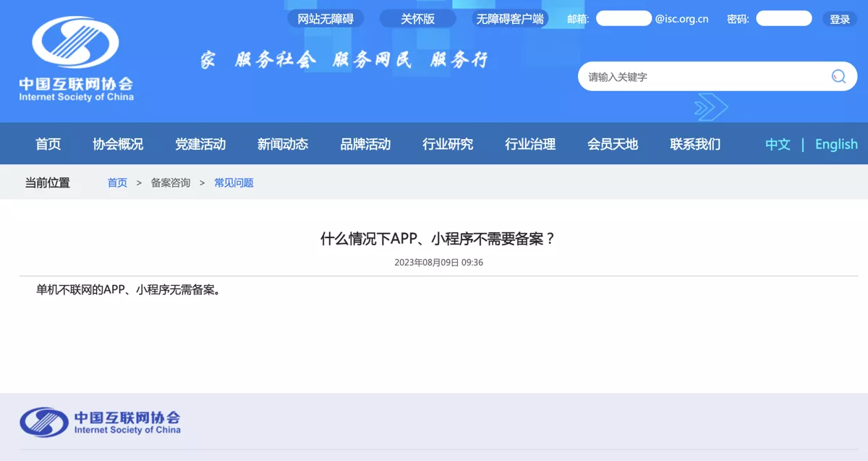Open the 首页 navigation menu item

pos(48,144)
